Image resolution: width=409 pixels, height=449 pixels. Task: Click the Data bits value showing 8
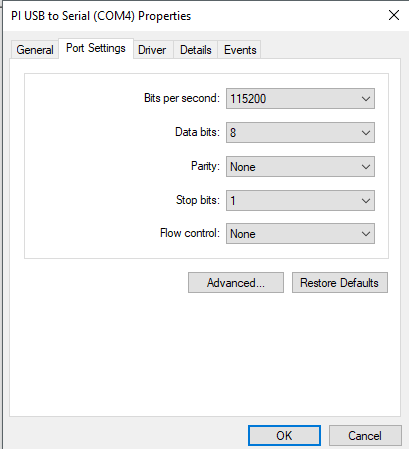click(x=300, y=133)
